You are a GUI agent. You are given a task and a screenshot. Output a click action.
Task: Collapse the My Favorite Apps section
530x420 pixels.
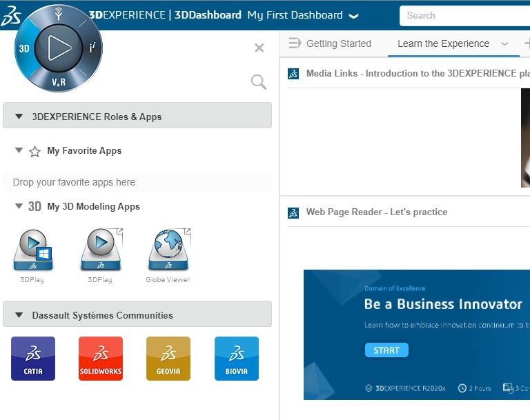pos(19,150)
